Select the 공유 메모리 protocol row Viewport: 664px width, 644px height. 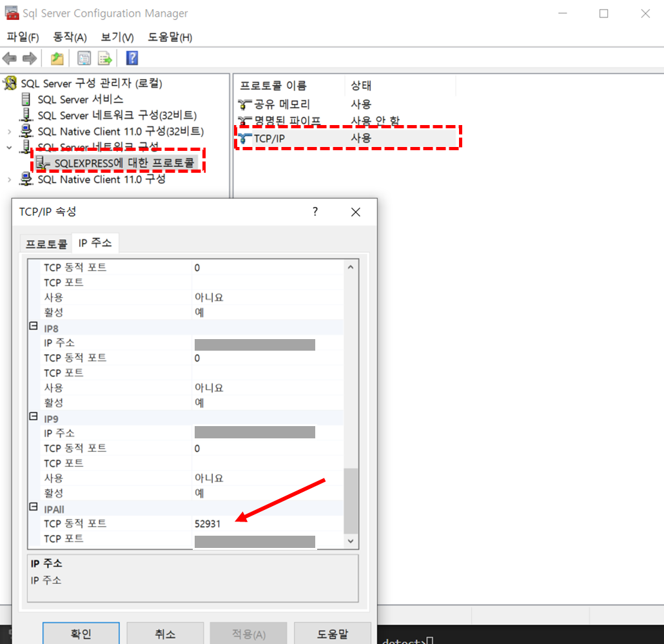(x=346, y=104)
